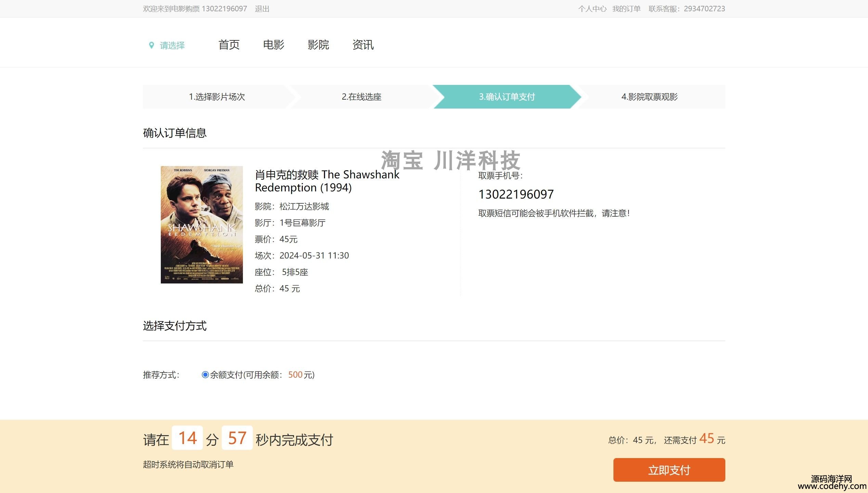This screenshot has height=493, width=868.
Task: Open the 请选择 city selector
Action: [172, 46]
